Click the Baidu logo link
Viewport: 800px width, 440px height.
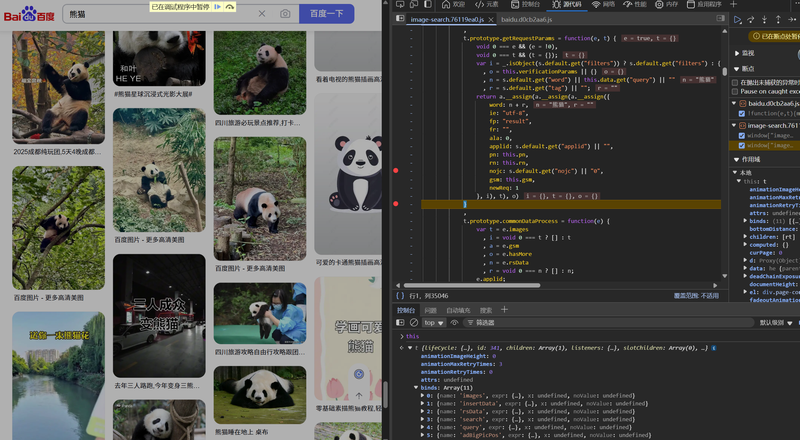tap(31, 14)
